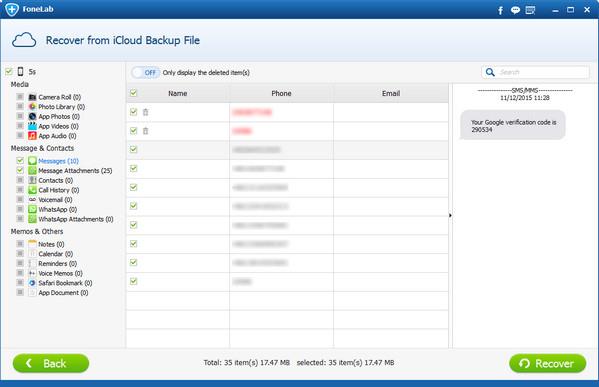The height and width of the screenshot is (387, 599).
Task: Uncheck the Messages category checkbox
Action: tap(20, 160)
